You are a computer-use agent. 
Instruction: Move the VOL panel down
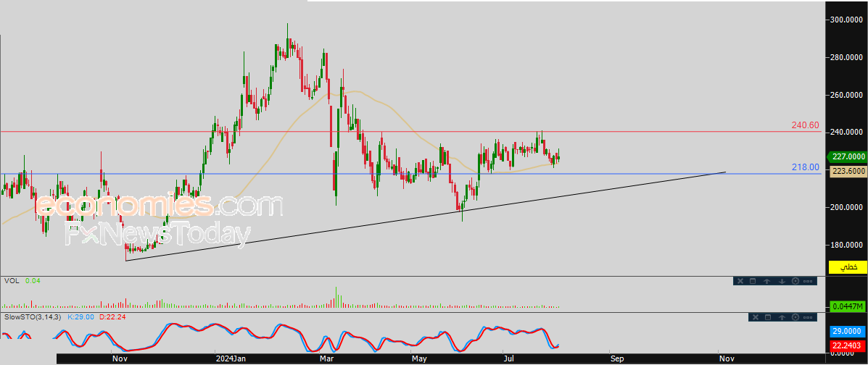[782, 281]
